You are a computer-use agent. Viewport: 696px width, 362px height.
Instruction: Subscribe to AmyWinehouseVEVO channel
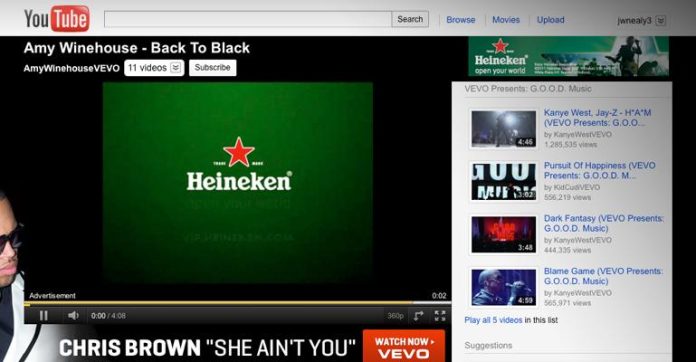tap(213, 68)
